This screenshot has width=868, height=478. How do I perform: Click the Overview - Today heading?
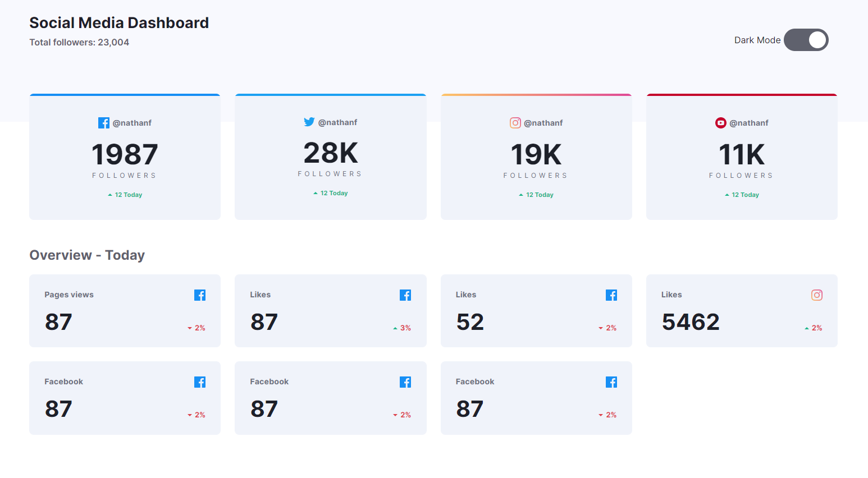pyautogui.click(x=87, y=255)
